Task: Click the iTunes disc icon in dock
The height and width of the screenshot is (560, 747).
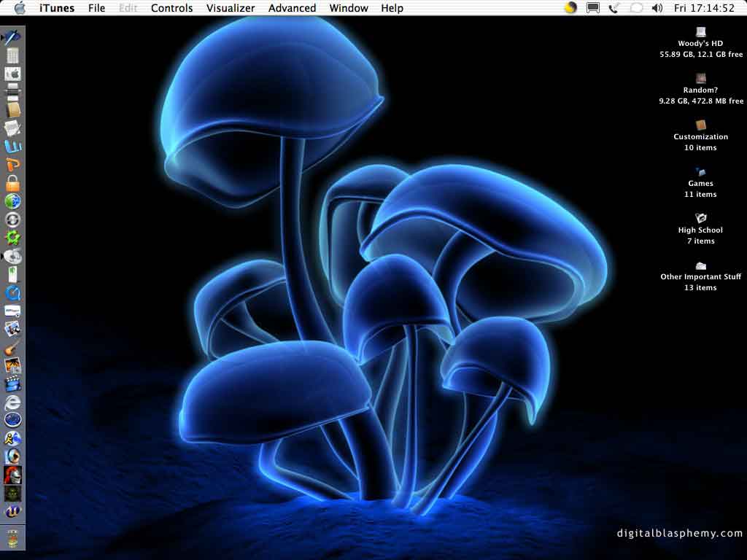Action: pyautogui.click(x=12, y=256)
